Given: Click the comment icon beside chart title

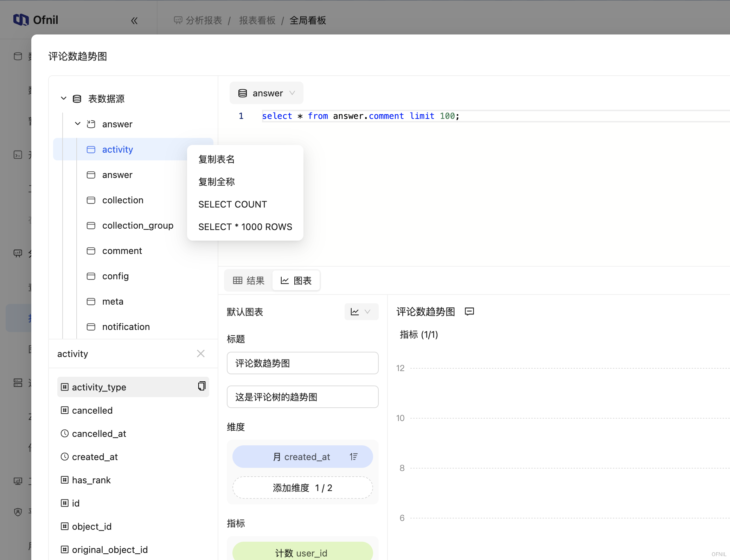Looking at the screenshot, I should tap(469, 312).
